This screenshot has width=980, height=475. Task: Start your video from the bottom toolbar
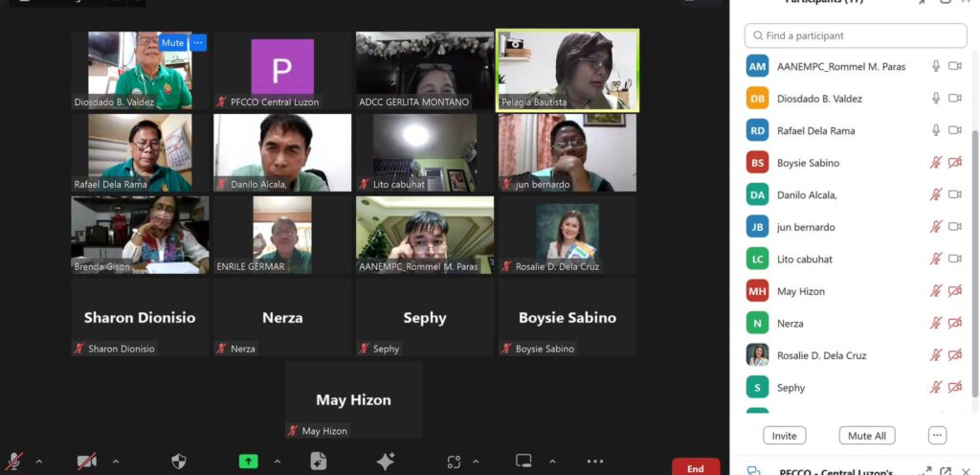coord(87,462)
